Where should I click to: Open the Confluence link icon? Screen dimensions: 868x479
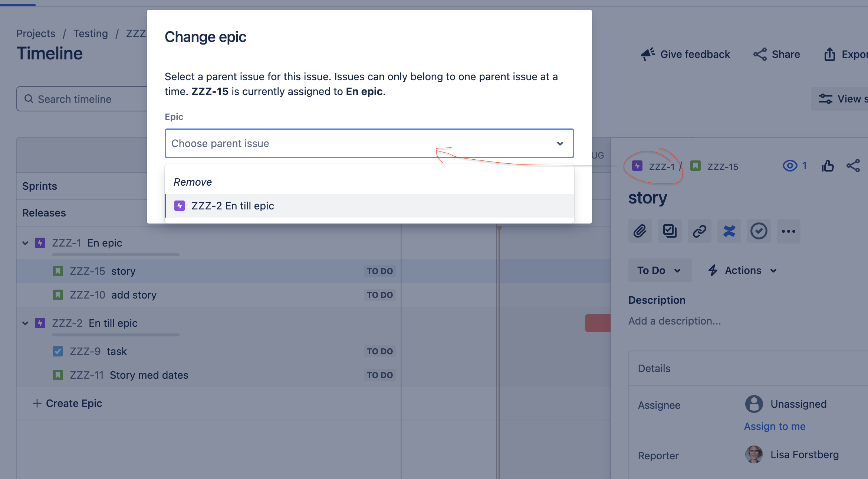(x=729, y=231)
